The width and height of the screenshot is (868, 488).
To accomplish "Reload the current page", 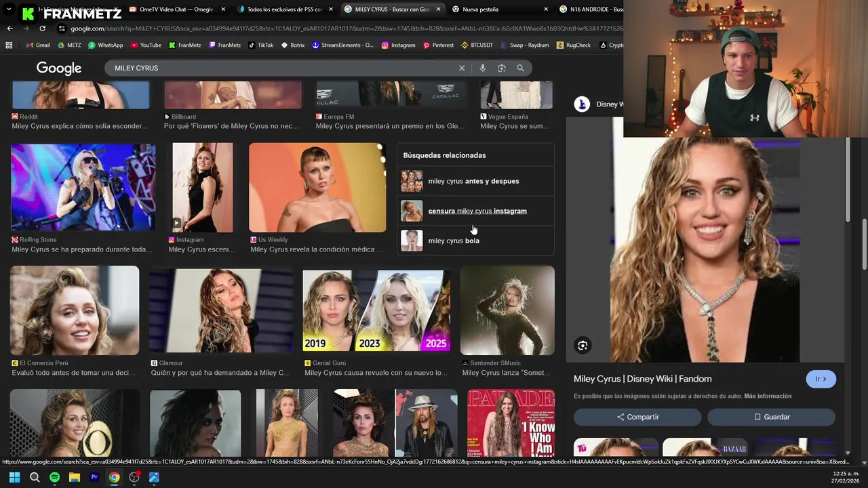I will tap(42, 28).
